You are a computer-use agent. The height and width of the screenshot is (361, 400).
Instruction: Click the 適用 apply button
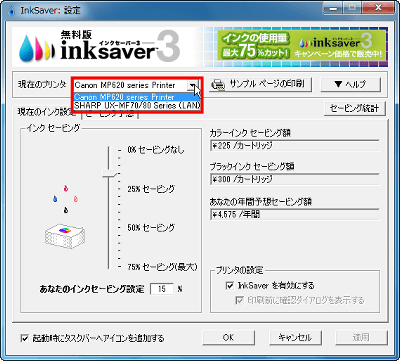[x=361, y=337]
